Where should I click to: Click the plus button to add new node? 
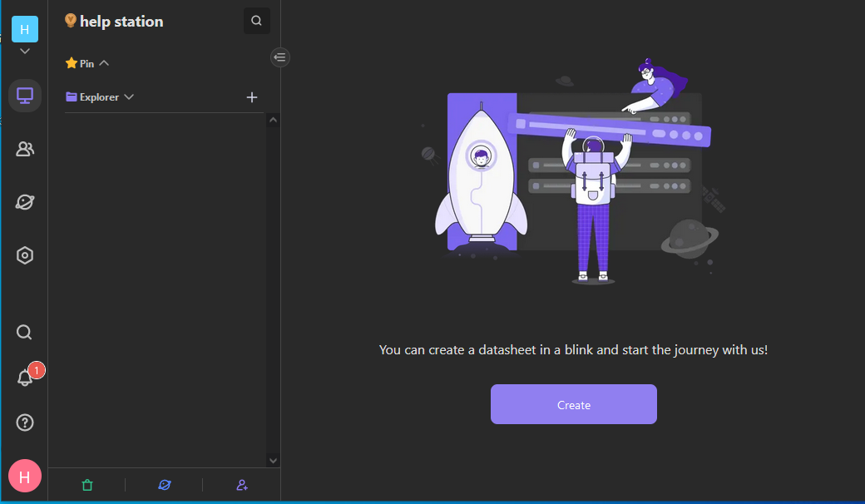point(252,97)
